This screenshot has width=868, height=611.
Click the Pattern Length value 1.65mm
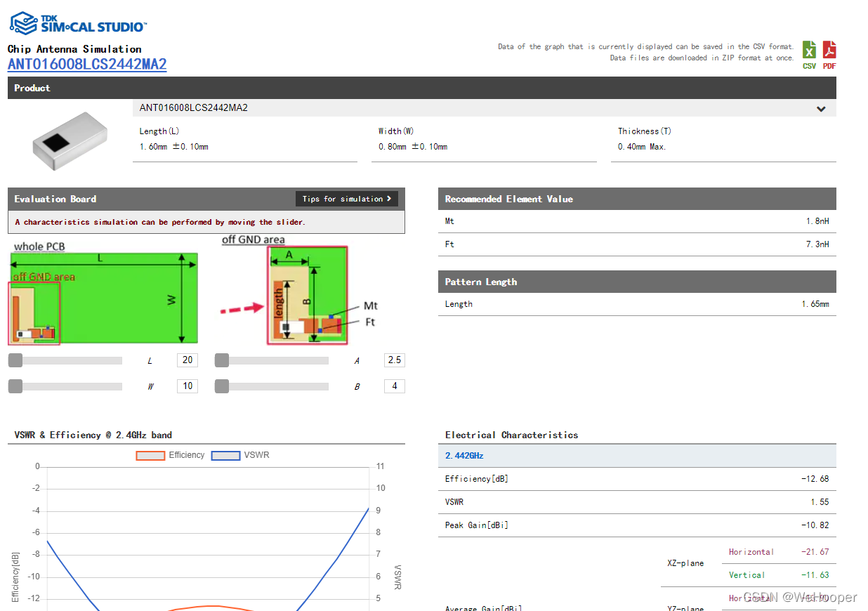tap(815, 304)
